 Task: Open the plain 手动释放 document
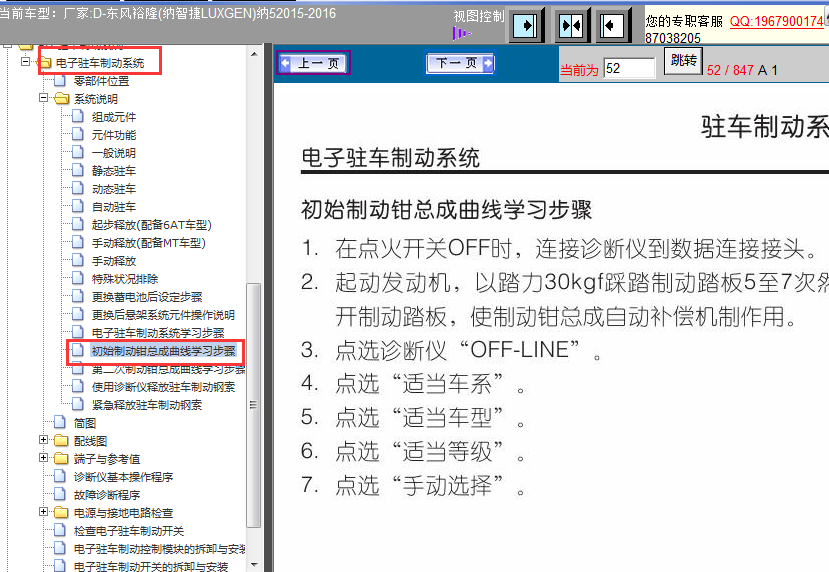click(x=113, y=261)
